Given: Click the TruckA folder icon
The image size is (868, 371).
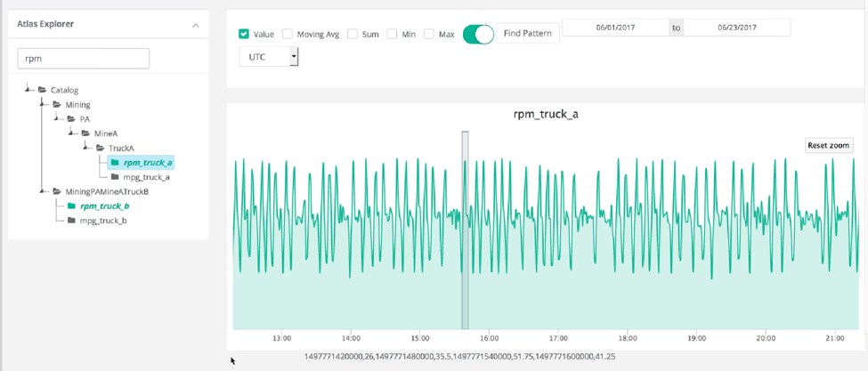Looking at the screenshot, I should [x=101, y=148].
